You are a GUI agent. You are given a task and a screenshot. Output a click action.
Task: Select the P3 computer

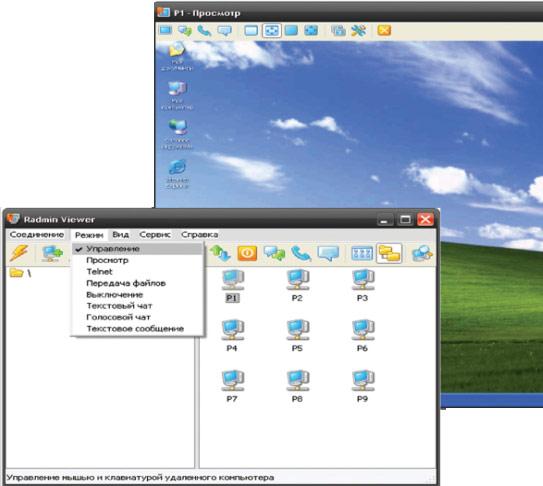(x=362, y=285)
